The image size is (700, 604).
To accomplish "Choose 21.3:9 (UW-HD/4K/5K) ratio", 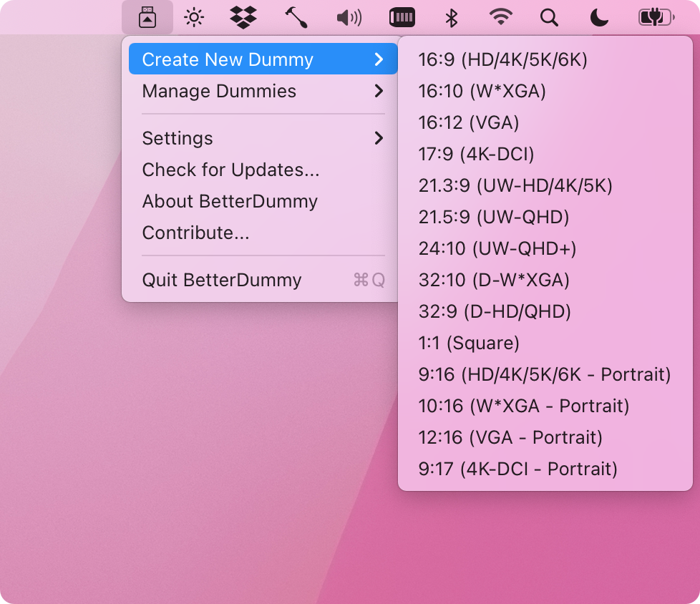I will pyautogui.click(x=545, y=185).
